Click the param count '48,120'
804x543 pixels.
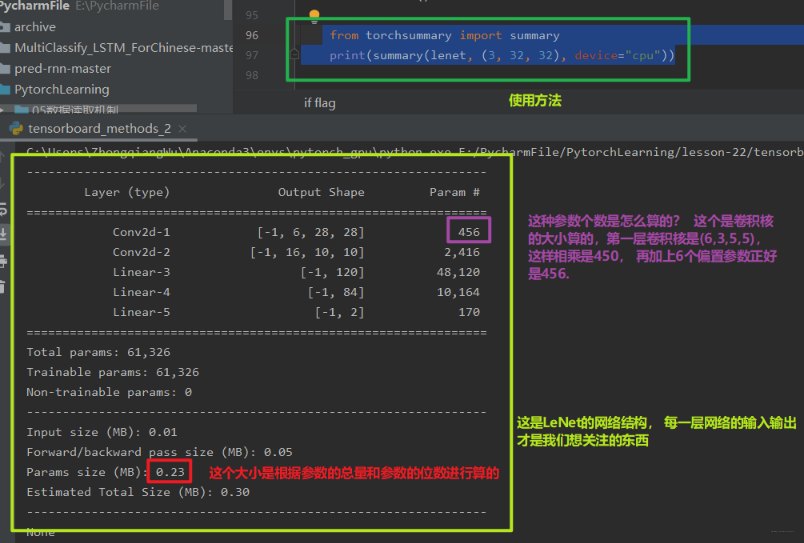tap(458, 272)
